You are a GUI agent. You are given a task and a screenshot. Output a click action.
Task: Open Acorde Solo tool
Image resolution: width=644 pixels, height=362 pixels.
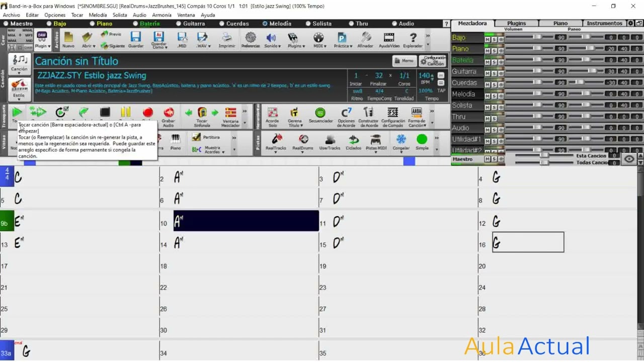coord(272,117)
